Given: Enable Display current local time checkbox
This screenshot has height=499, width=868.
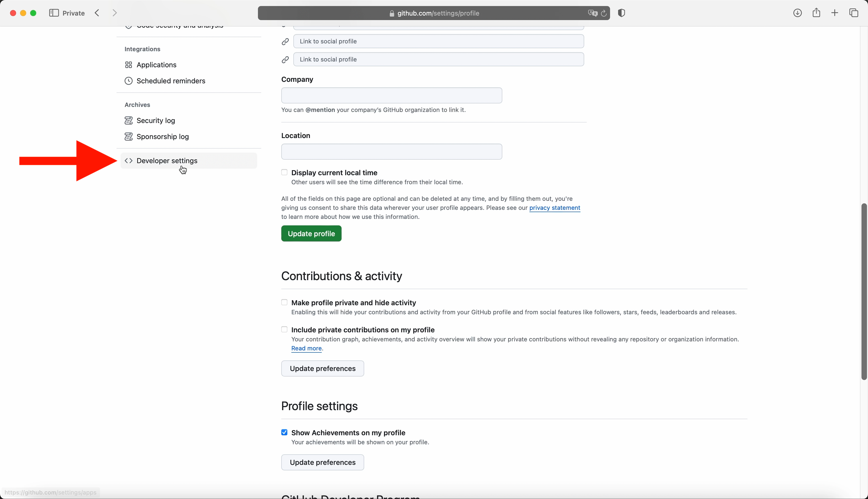Looking at the screenshot, I should tap(284, 172).
